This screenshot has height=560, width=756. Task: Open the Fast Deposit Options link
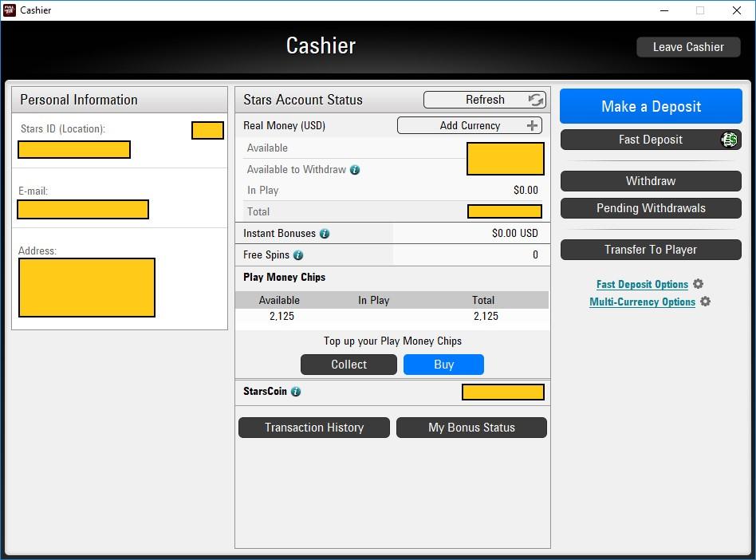[x=642, y=284]
